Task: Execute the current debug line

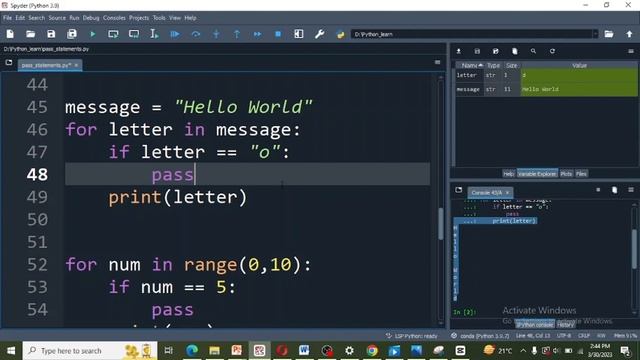Action: 196,34
